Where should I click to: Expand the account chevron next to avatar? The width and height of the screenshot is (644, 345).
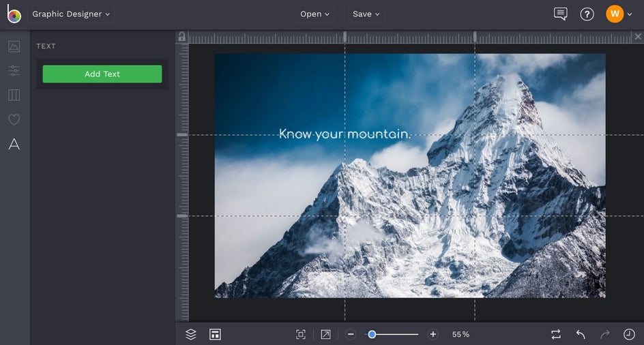[630, 14]
